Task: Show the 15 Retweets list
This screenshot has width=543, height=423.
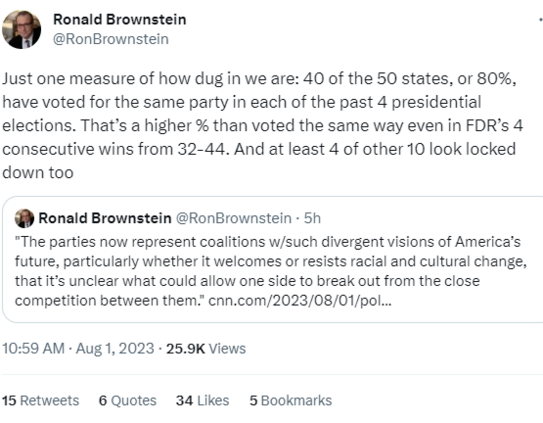Action: 41,400
